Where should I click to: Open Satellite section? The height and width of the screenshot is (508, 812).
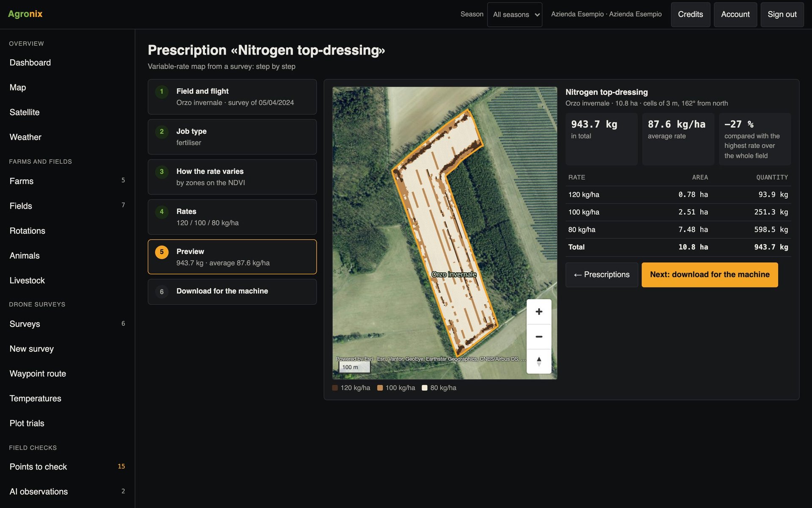coord(67,113)
